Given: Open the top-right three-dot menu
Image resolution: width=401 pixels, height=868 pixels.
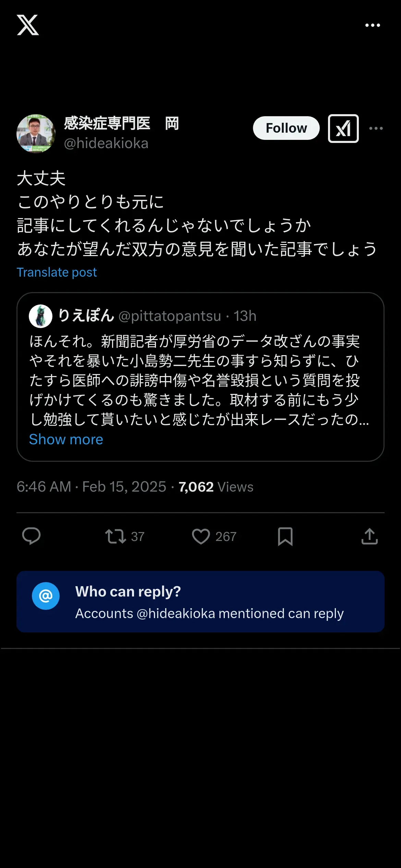Looking at the screenshot, I should [373, 25].
